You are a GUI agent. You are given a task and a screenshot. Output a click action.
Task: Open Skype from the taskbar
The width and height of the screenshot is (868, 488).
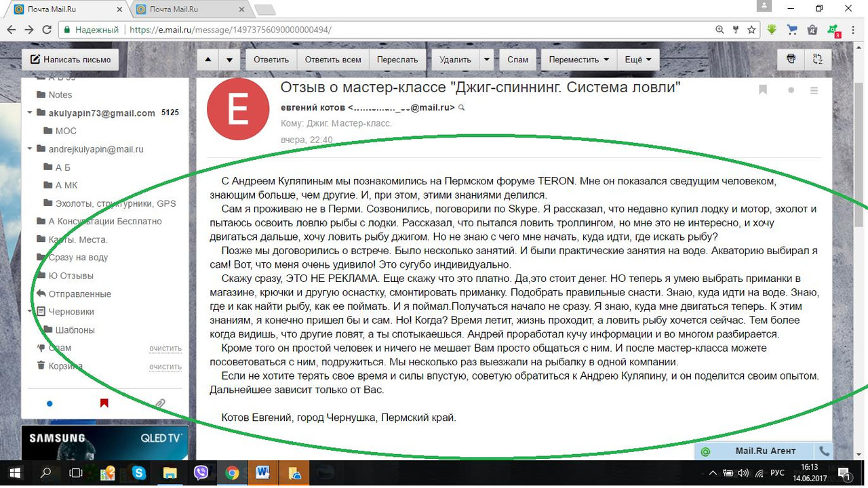coord(139,472)
